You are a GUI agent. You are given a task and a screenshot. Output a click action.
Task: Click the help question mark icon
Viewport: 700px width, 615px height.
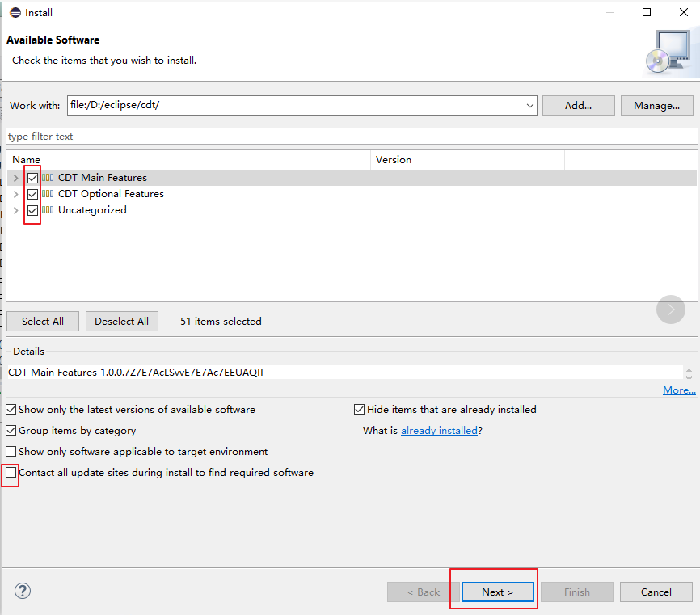pos(22,591)
